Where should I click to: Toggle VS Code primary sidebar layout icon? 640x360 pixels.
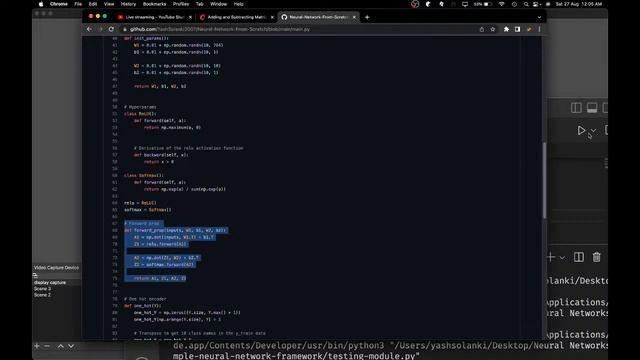[576, 108]
